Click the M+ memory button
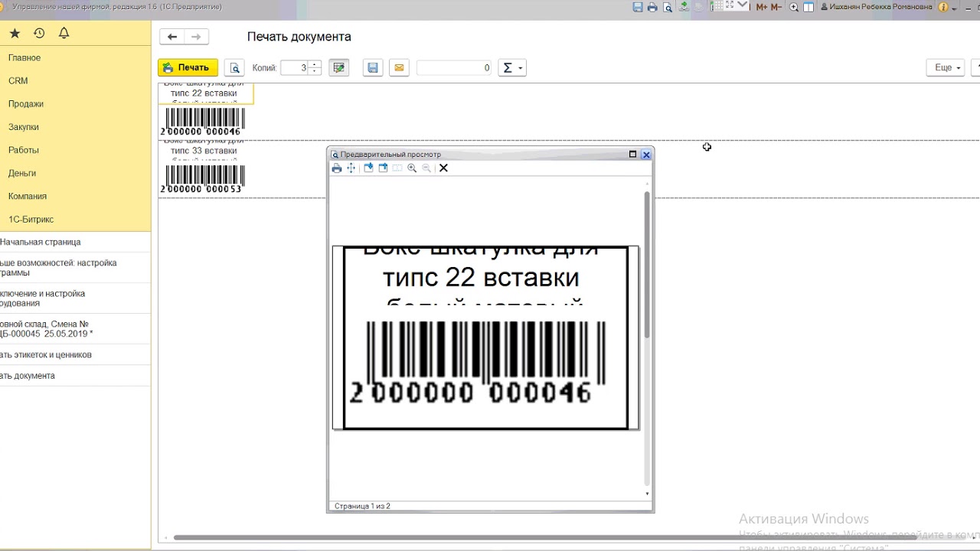This screenshot has width=980, height=551. point(762,7)
